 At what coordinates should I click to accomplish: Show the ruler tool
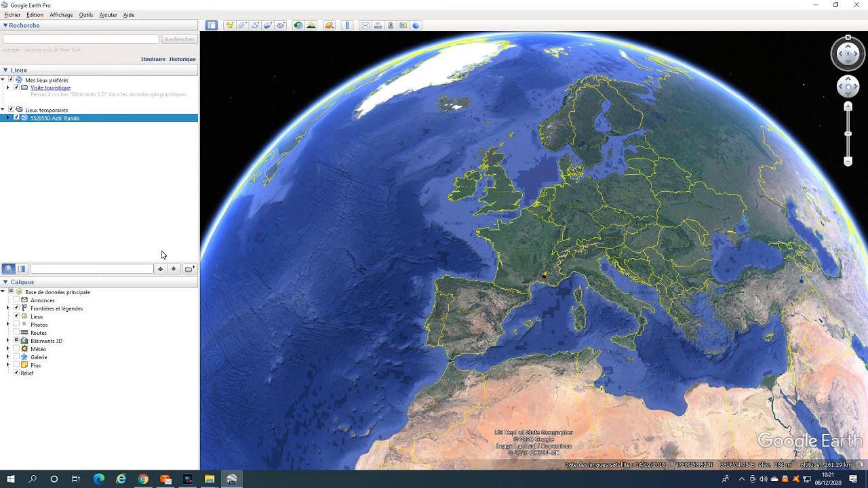point(348,25)
